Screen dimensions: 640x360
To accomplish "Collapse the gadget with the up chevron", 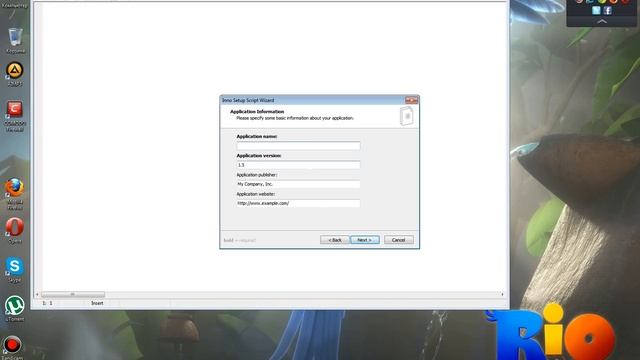I will click(602, 22).
